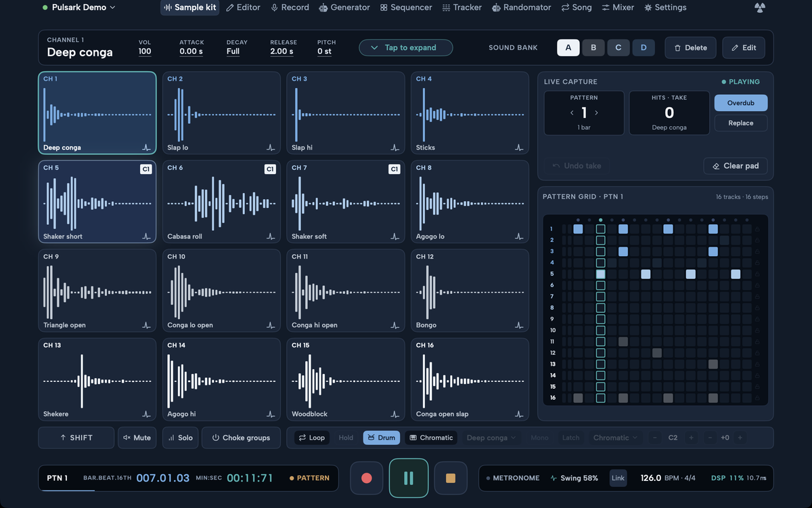Open the waveform icon on Bongo pad
This screenshot has width=812, height=508.
coord(519,325)
